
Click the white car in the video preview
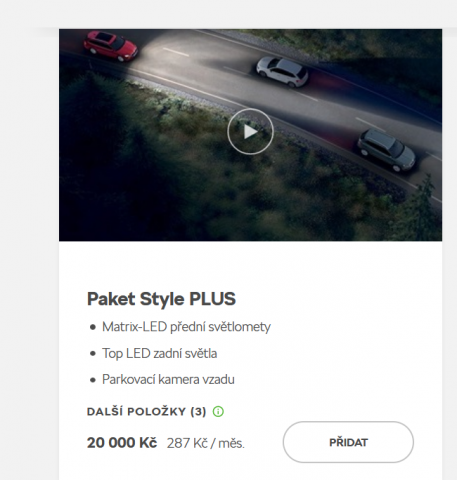pos(282,71)
